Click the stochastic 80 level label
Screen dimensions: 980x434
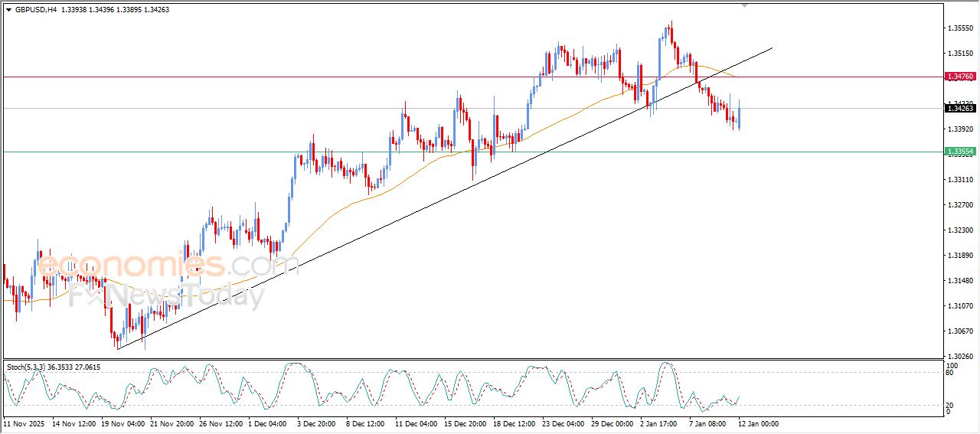(x=950, y=373)
